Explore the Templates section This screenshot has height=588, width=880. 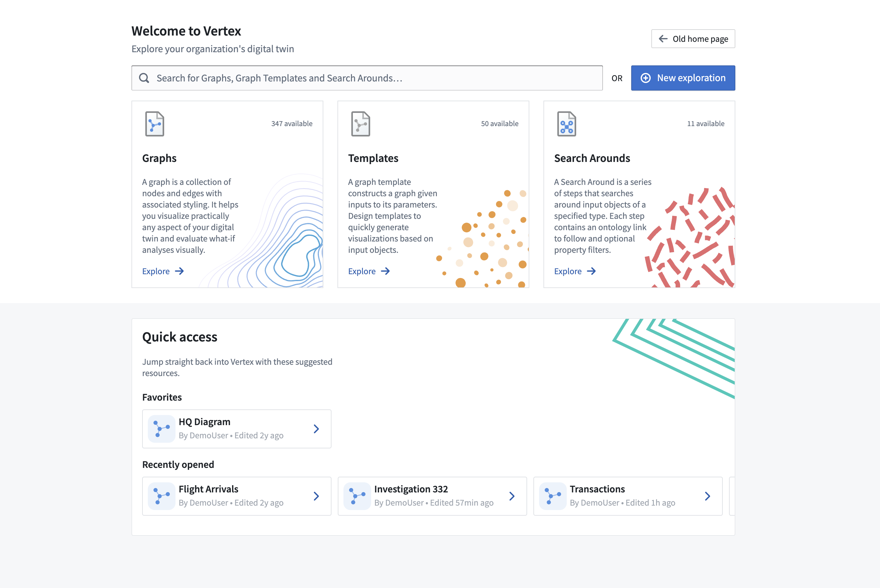[x=369, y=271]
